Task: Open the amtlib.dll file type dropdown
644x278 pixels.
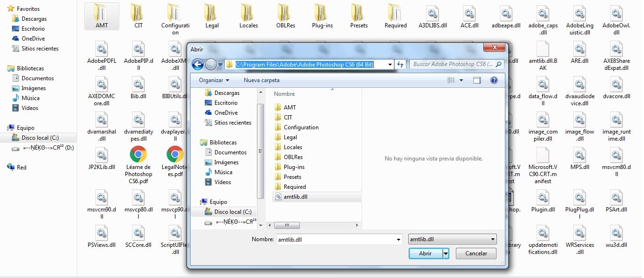Action: (453, 239)
